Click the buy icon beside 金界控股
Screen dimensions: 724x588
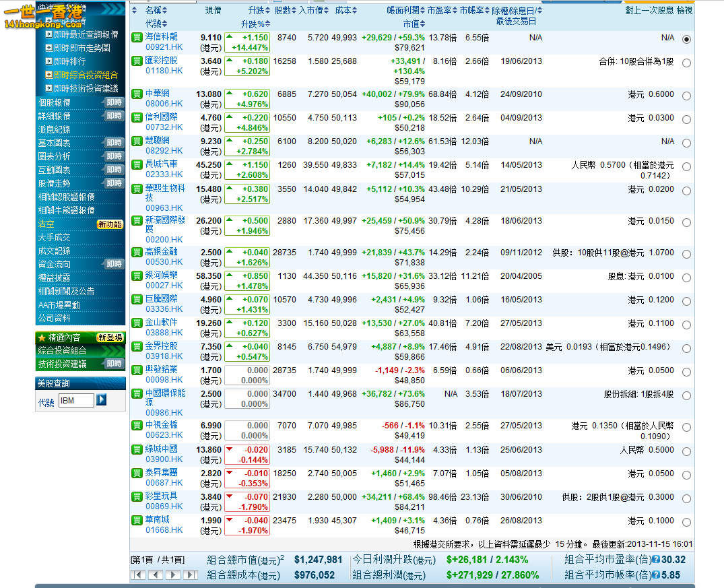click(137, 346)
